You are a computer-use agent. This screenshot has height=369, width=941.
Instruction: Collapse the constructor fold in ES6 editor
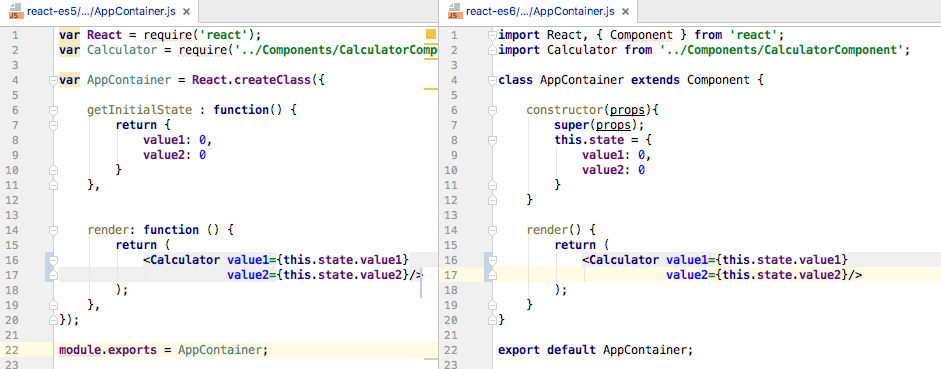coord(493,110)
